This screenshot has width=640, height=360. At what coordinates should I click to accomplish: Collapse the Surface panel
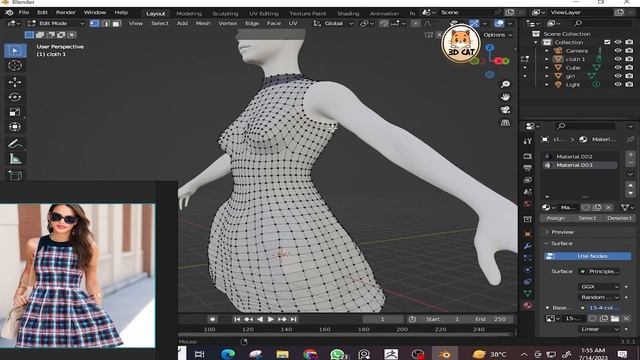562,243
